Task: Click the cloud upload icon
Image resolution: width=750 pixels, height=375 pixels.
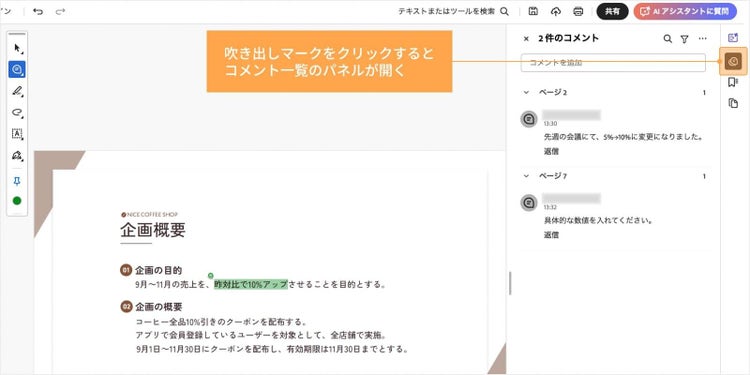Action: 556,11
